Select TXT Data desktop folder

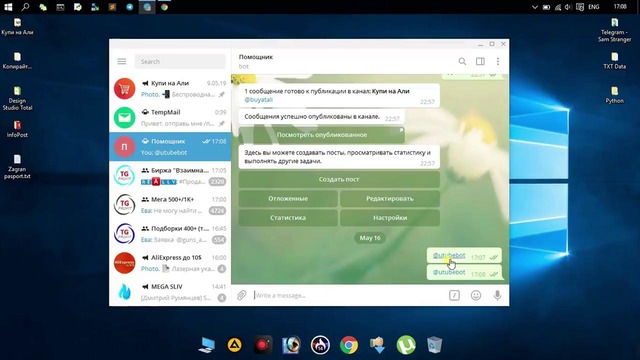(615, 61)
